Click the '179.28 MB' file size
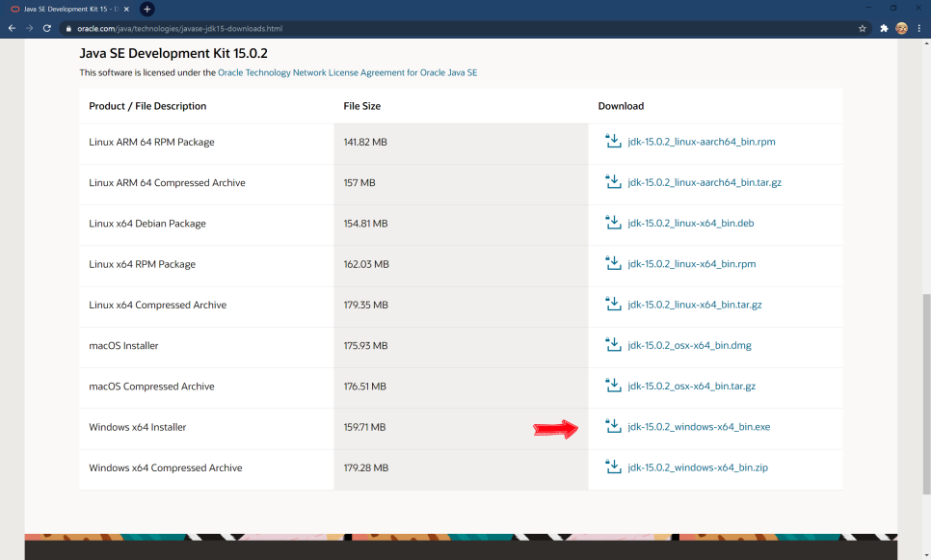 (366, 468)
